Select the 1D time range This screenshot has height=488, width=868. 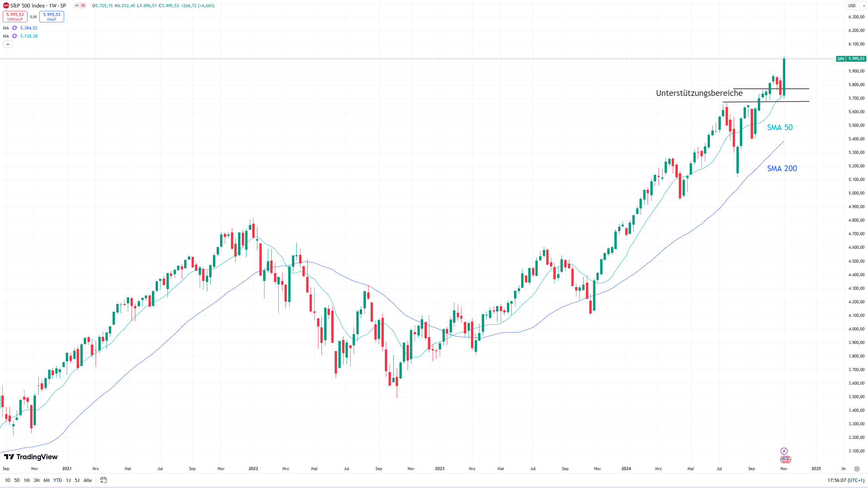(7, 480)
